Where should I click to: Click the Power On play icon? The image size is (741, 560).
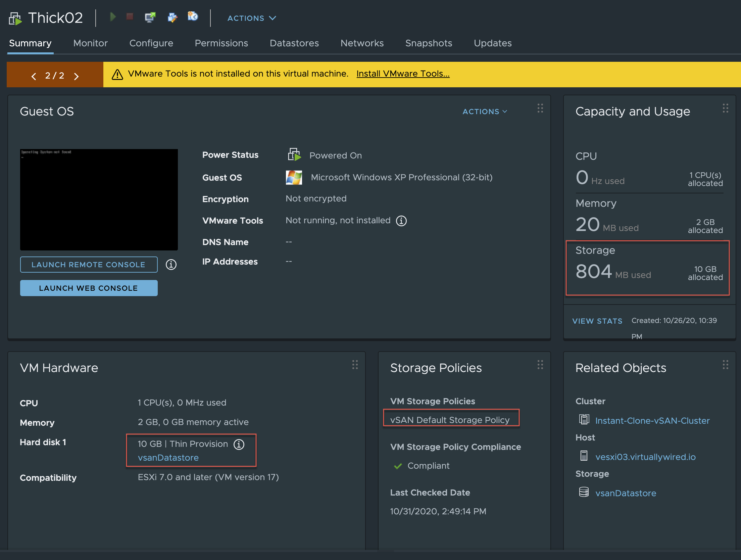click(113, 17)
